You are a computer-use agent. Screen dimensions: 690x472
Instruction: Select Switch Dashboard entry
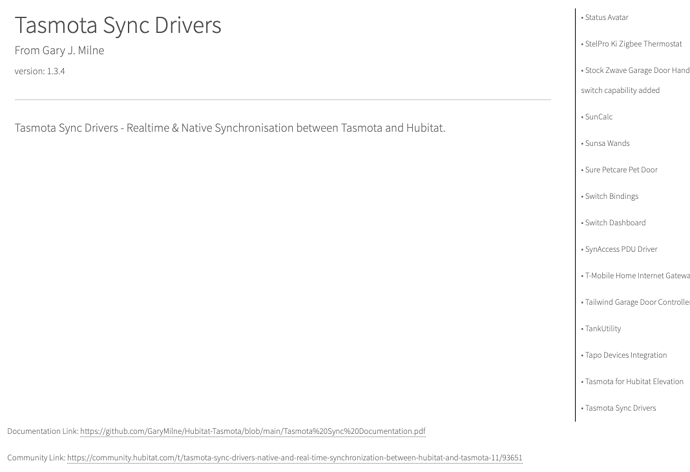(615, 223)
